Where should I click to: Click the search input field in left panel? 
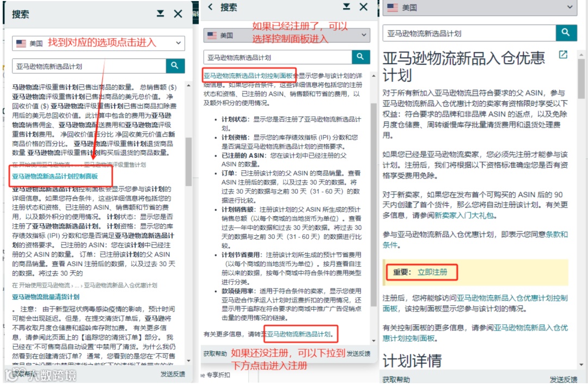click(89, 66)
